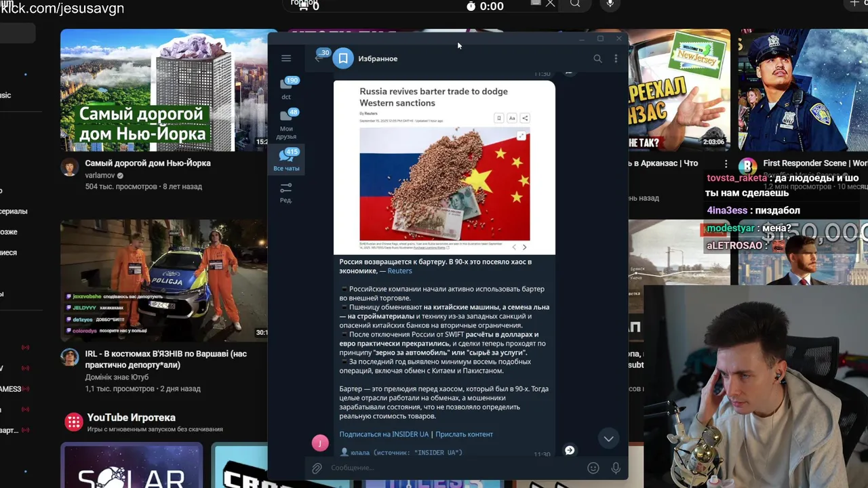Open the New York police officer video thumbnail

[803, 90]
